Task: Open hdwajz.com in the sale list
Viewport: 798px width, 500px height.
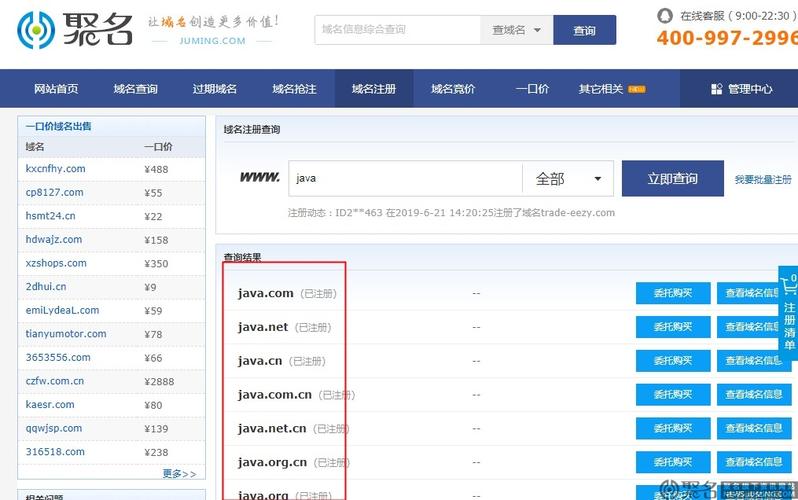Action: pos(54,239)
